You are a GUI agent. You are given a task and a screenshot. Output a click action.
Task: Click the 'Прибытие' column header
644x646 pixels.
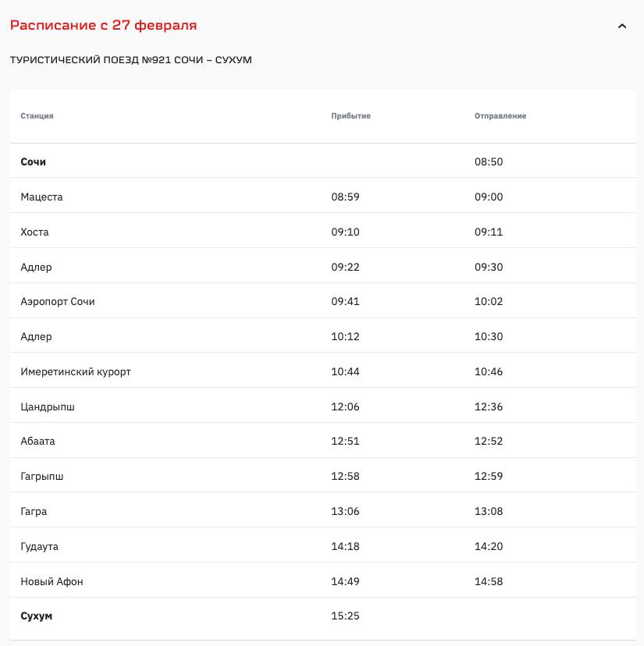tap(350, 116)
